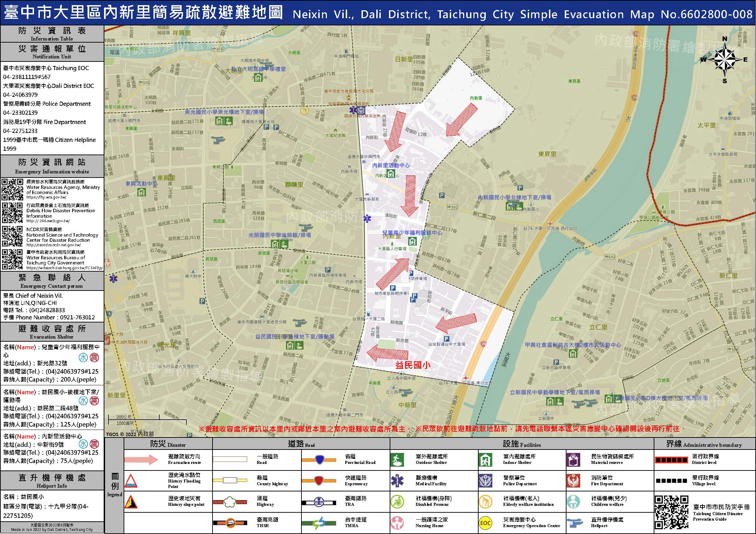Click the Children welfare legend icon
Screen dimensions: 756x534
[573, 502]
